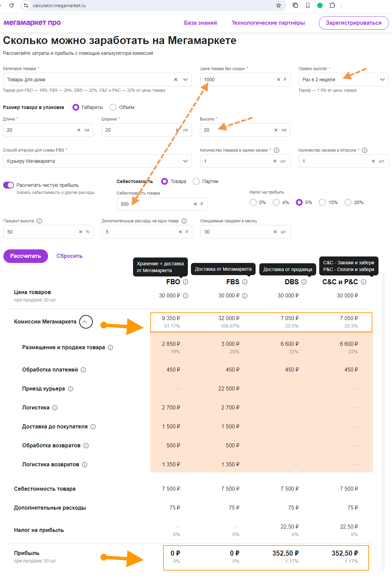392x580 pixels.
Task: Click the Рассчитать button
Action: (26, 256)
